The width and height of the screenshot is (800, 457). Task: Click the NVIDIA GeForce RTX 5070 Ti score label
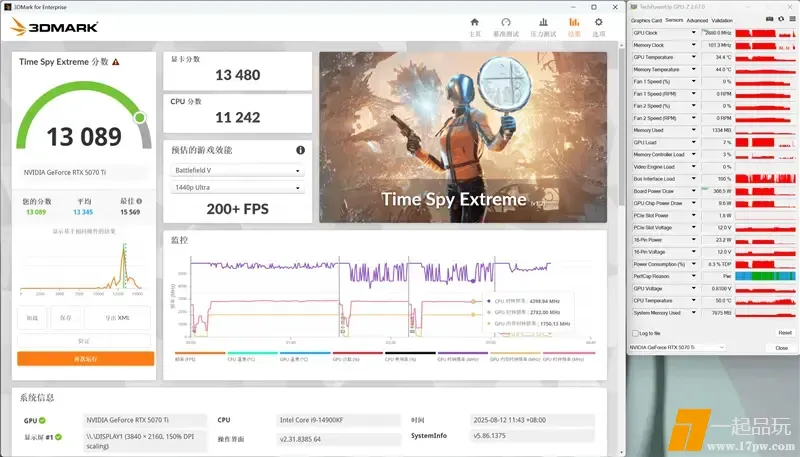point(65,172)
